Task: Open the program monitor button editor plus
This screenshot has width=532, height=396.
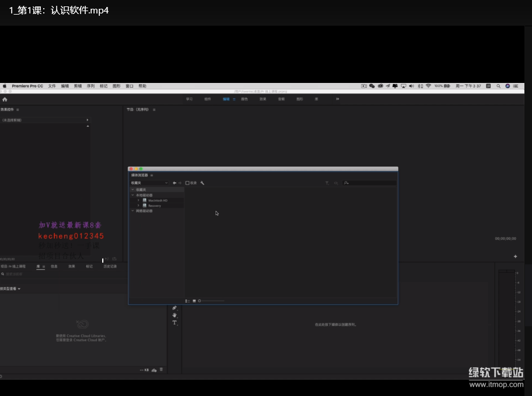Action: click(x=516, y=256)
